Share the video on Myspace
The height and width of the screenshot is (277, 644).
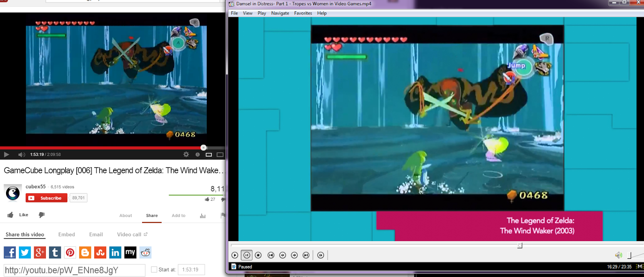130,252
